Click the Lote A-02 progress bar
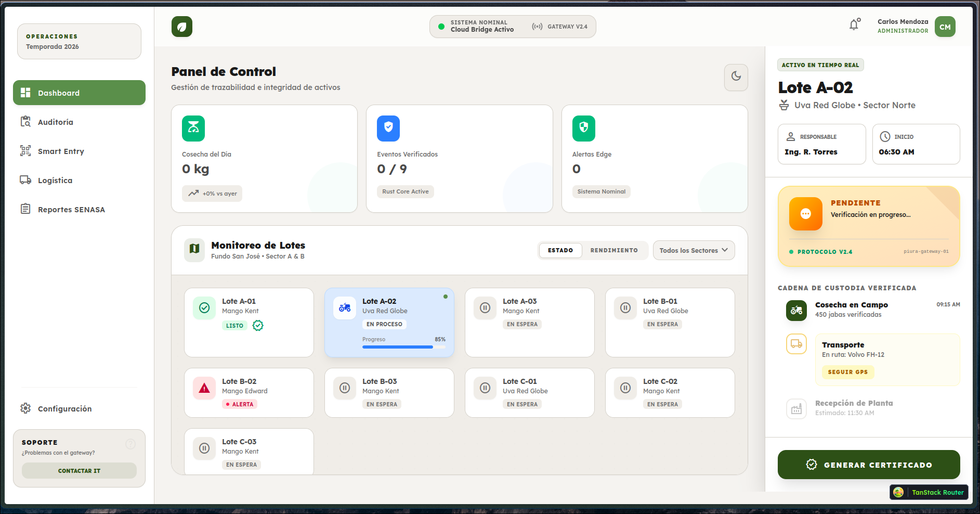The height and width of the screenshot is (514, 980). click(x=404, y=347)
